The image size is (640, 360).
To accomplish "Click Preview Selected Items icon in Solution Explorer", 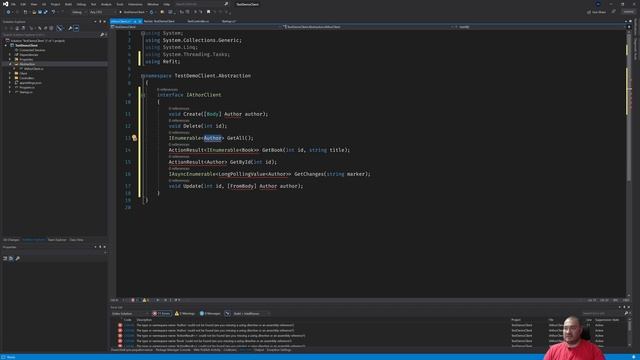I will pyautogui.click(x=76, y=28).
